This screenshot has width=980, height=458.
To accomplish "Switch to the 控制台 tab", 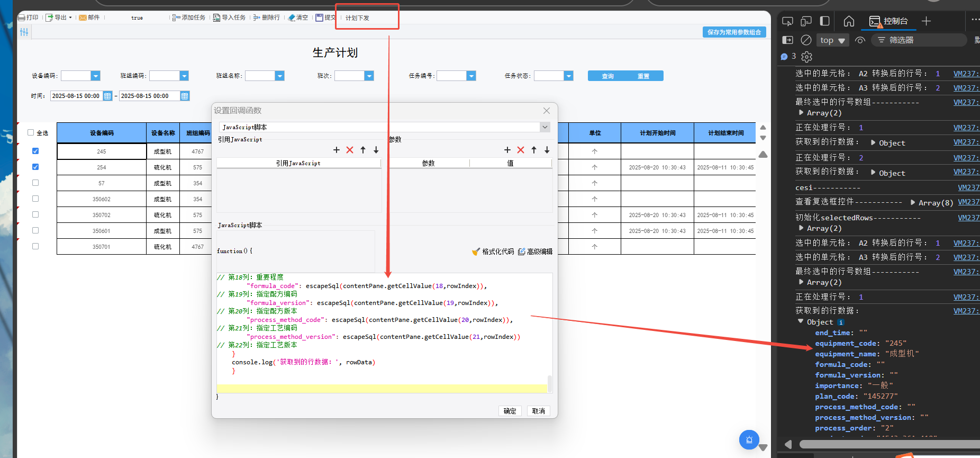I will coord(889,21).
